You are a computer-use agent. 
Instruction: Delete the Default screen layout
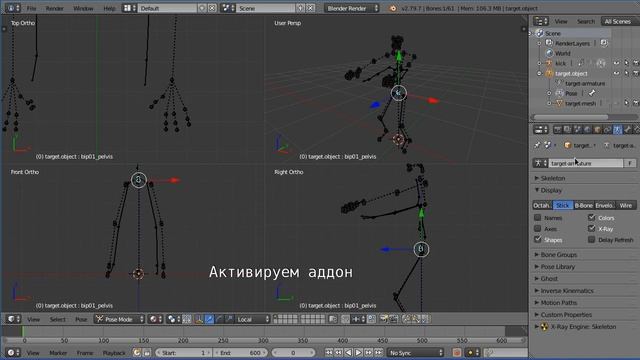point(212,8)
